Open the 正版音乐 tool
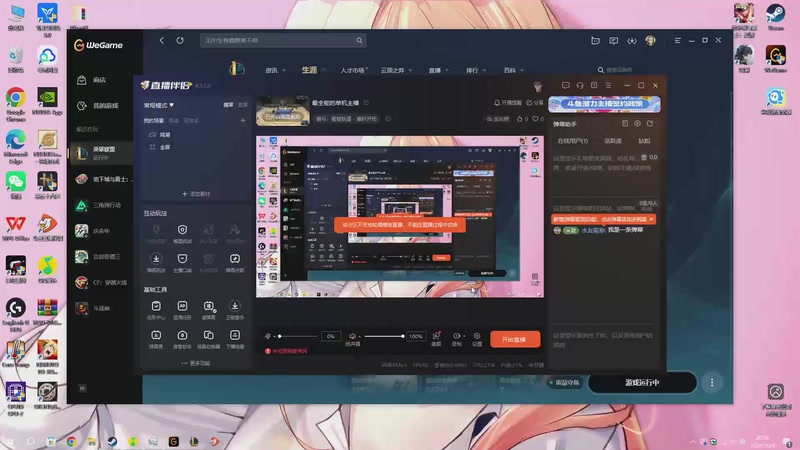The image size is (800, 450). click(x=235, y=310)
